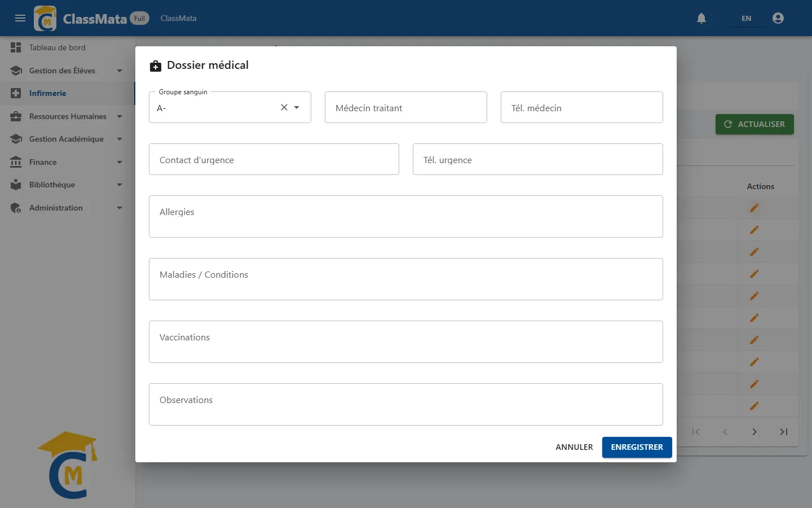Open the Groupe sanguin dropdown arrow
812x508 pixels.
[297, 107]
